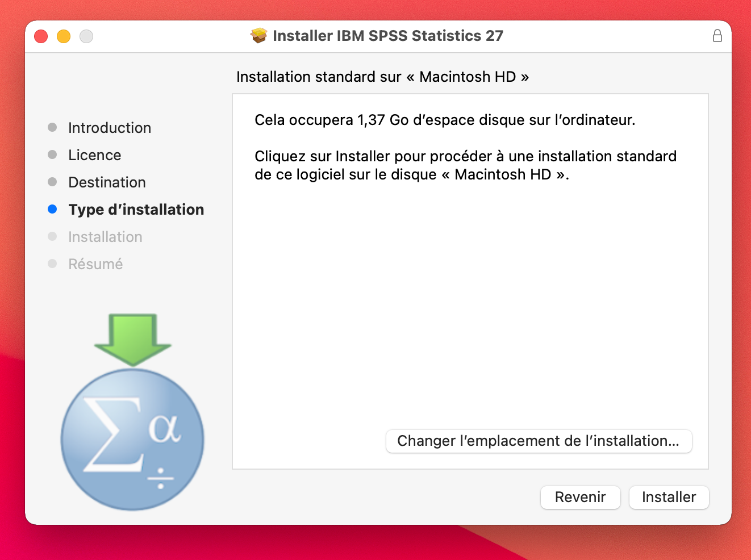Click the lock icon in the title bar

[717, 36]
